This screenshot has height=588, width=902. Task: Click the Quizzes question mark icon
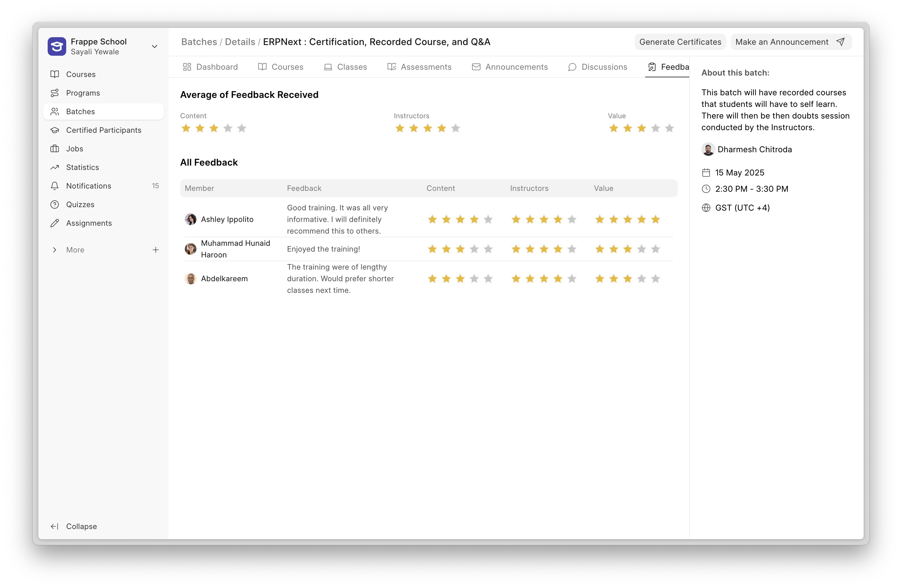[x=55, y=204]
